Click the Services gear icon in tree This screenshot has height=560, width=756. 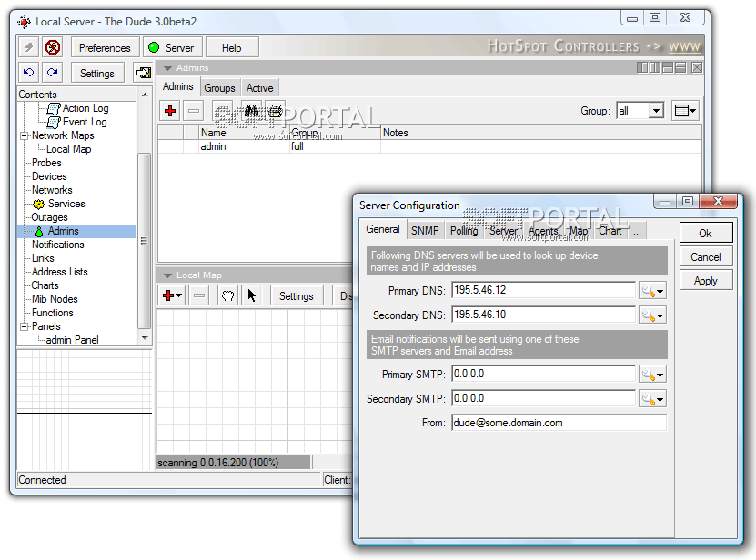(x=38, y=204)
